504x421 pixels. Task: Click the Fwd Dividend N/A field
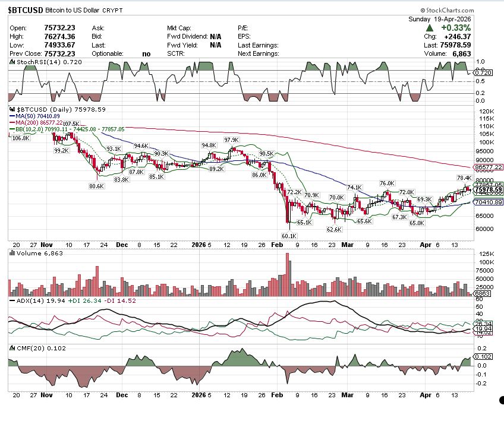click(x=194, y=37)
